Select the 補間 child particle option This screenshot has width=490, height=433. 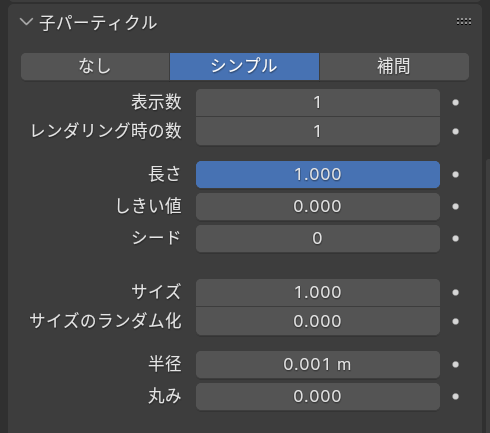coord(394,66)
